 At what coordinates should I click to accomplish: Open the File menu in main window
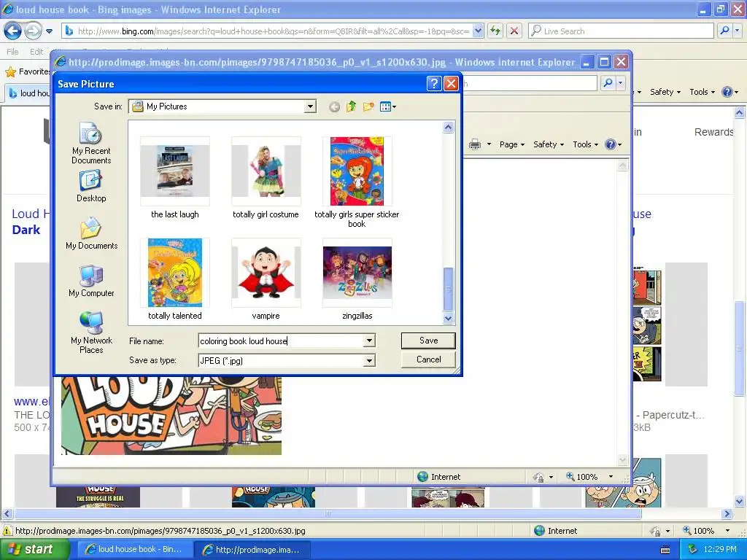[x=12, y=52]
